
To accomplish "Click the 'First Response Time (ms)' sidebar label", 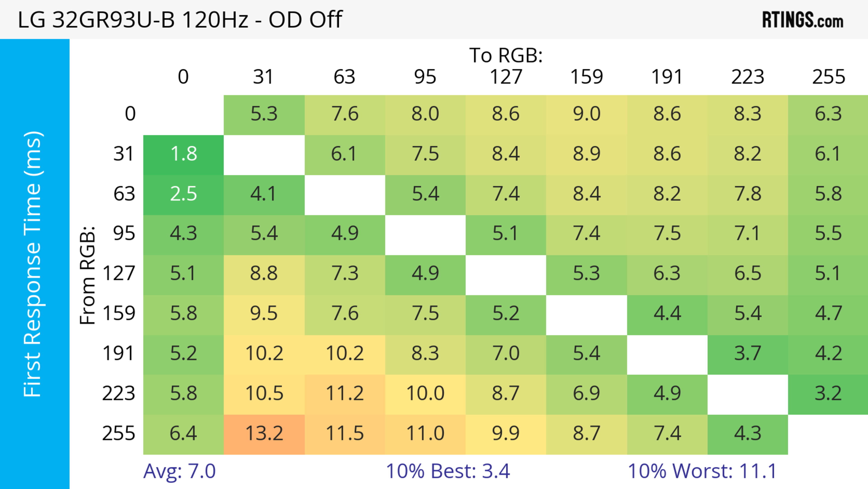I will [x=33, y=264].
